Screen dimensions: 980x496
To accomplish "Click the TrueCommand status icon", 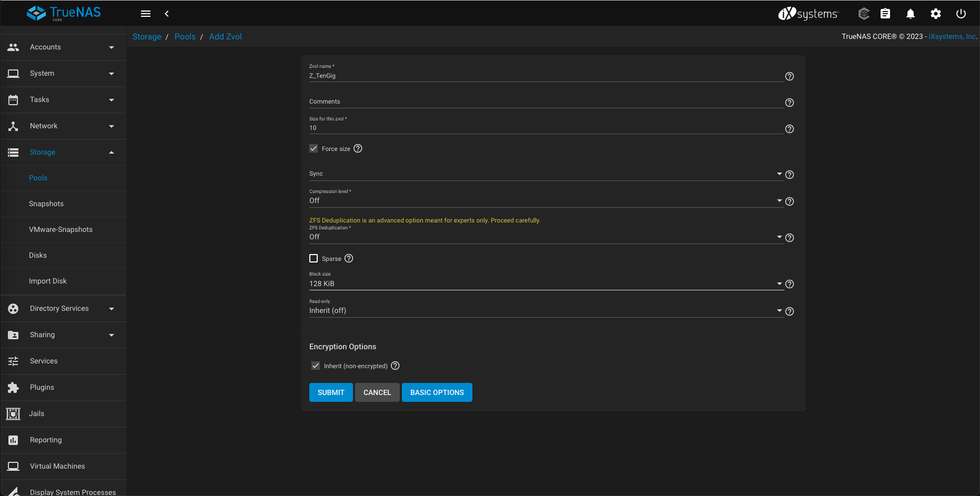I will click(863, 14).
